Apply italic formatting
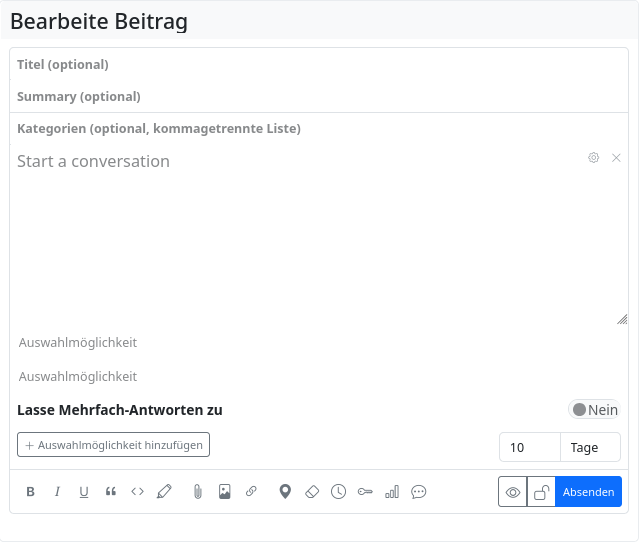The height and width of the screenshot is (542, 639). click(x=57, y=492)
